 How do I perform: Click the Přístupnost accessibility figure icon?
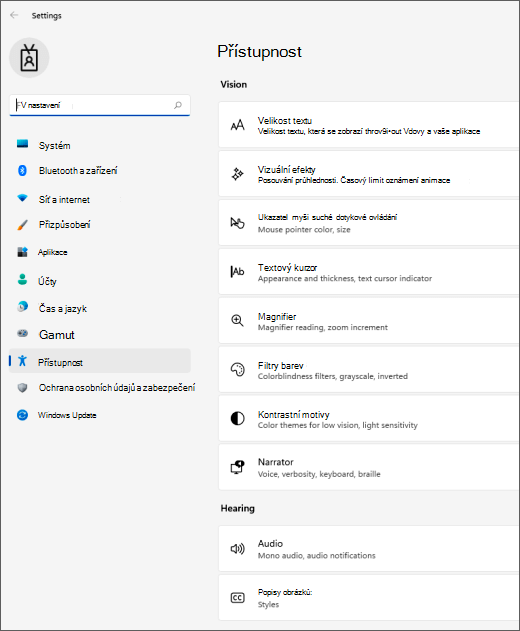coord(23,361)
